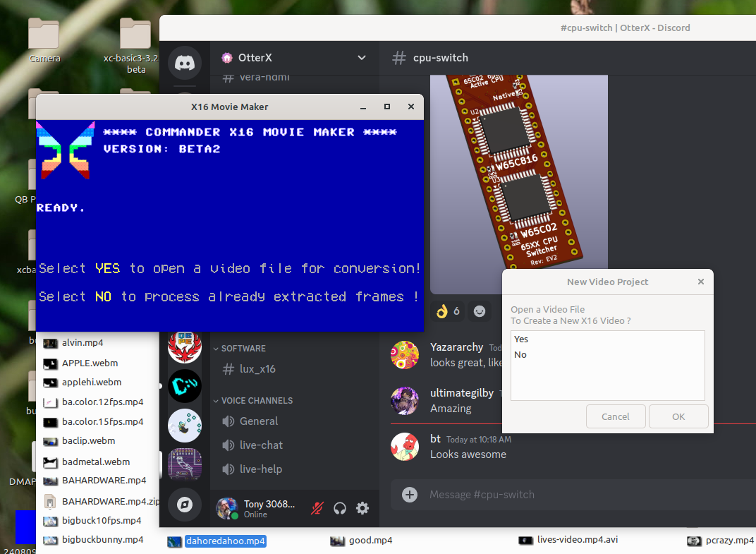Viewport: 756px width, 554px height.
Task: Open the Camera folder on desktop
Action: tap(44, 40)
